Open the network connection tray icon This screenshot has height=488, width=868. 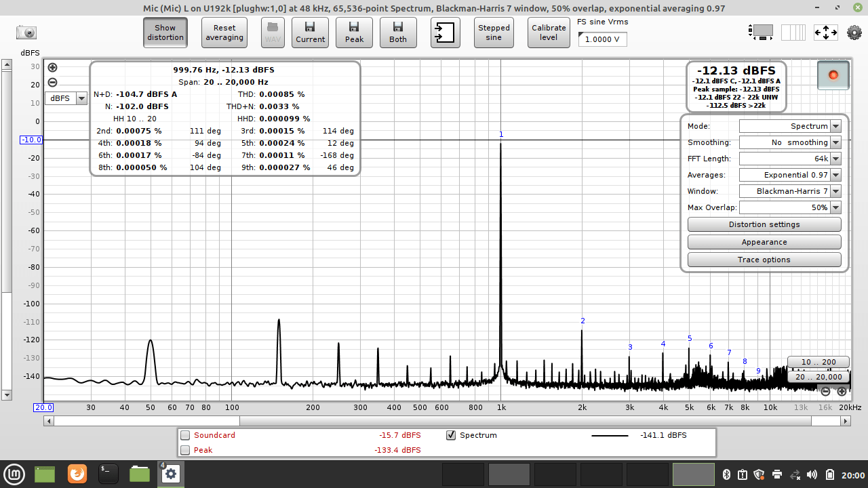795,474
